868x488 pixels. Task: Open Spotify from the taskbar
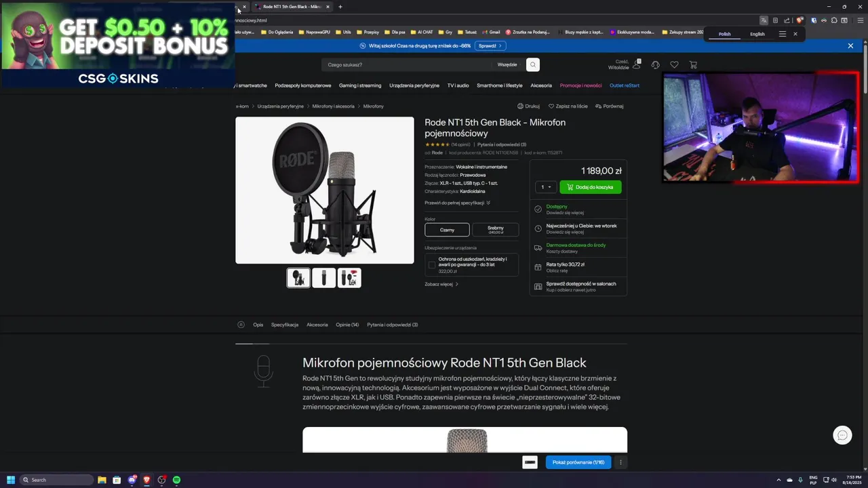pos(176,480)
